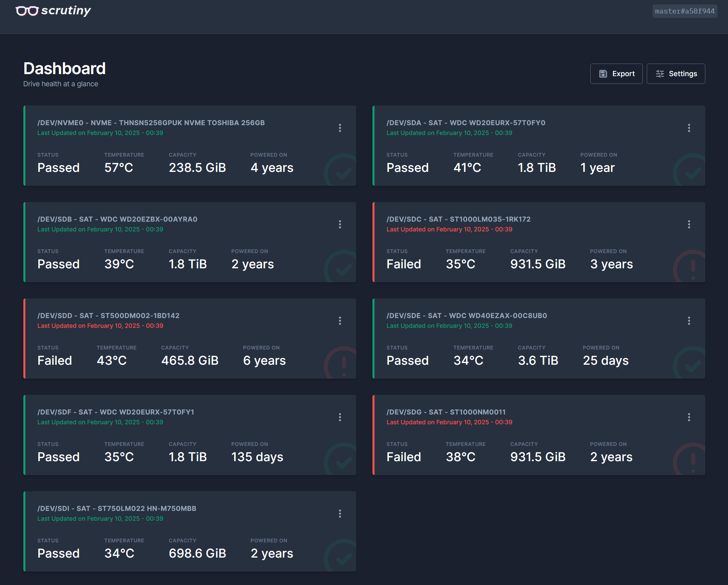Click the 238.5 GiB capacity value
The image size is (728, 585).
pos(197,168)
